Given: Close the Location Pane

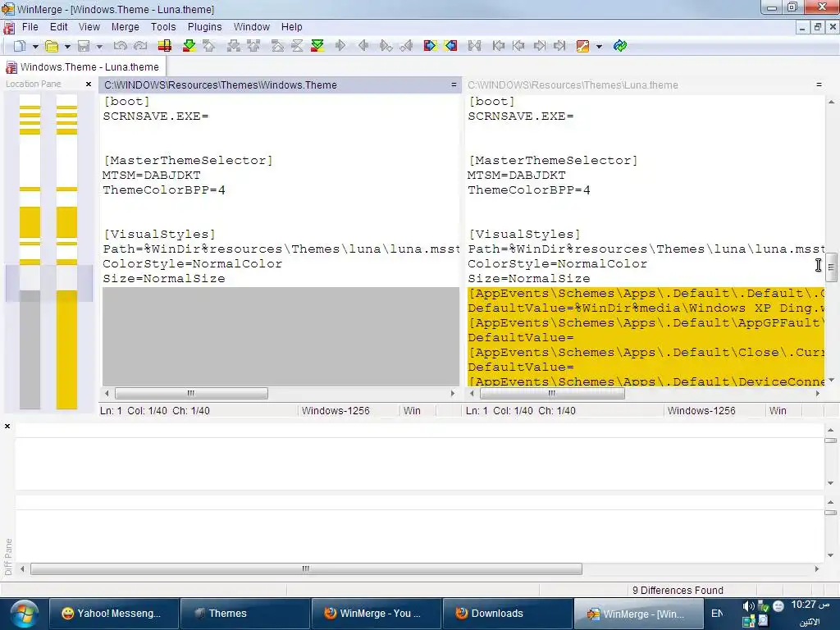Looking at the screenshot, I should coord(89,84).
